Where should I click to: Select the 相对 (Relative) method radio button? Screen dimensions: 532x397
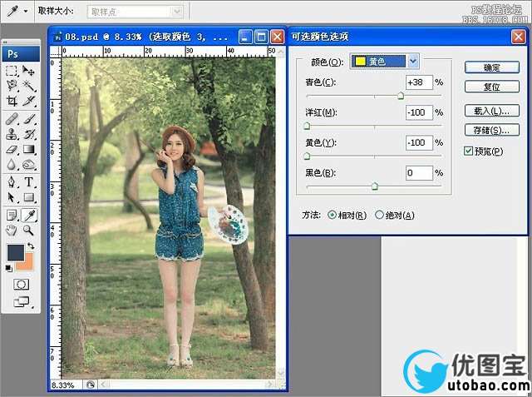pyautogui.click(x=333, y=215)
